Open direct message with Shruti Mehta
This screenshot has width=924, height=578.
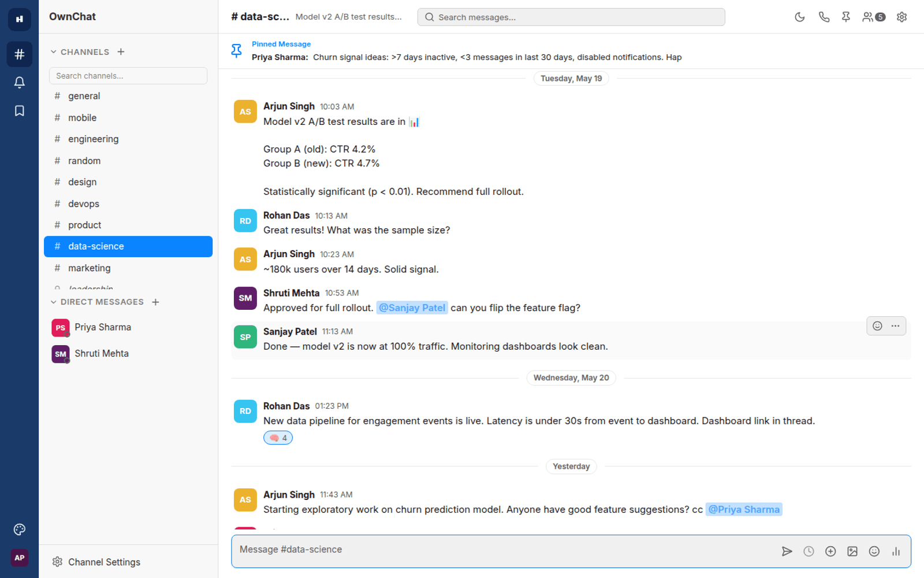(x=128, y=354)
